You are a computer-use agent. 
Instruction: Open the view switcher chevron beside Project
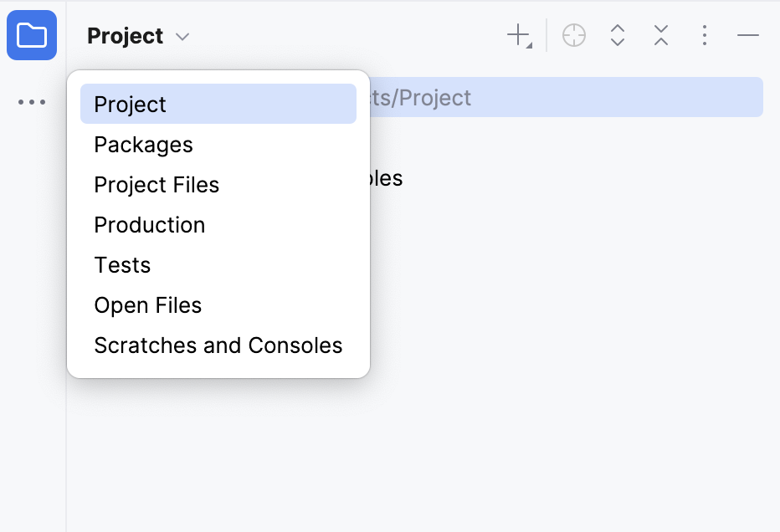tap(183, 36)
